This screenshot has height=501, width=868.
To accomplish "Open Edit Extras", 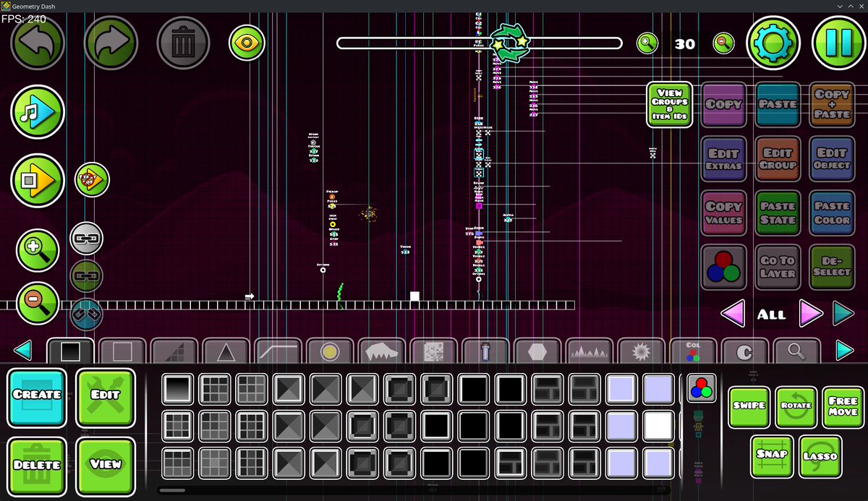I will tap(723, 159).
